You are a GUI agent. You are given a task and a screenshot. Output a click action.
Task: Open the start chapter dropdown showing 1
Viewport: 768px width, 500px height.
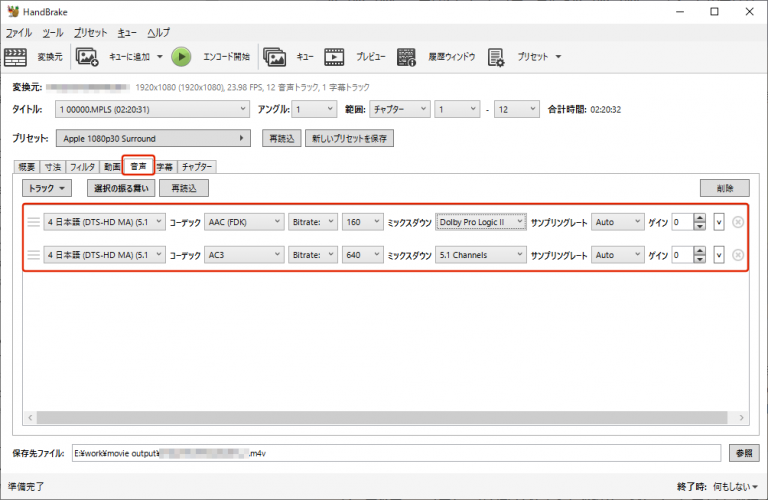457,109
